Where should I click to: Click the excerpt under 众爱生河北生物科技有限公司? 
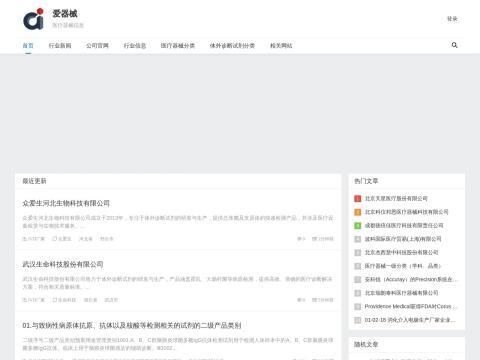point(178,222)
